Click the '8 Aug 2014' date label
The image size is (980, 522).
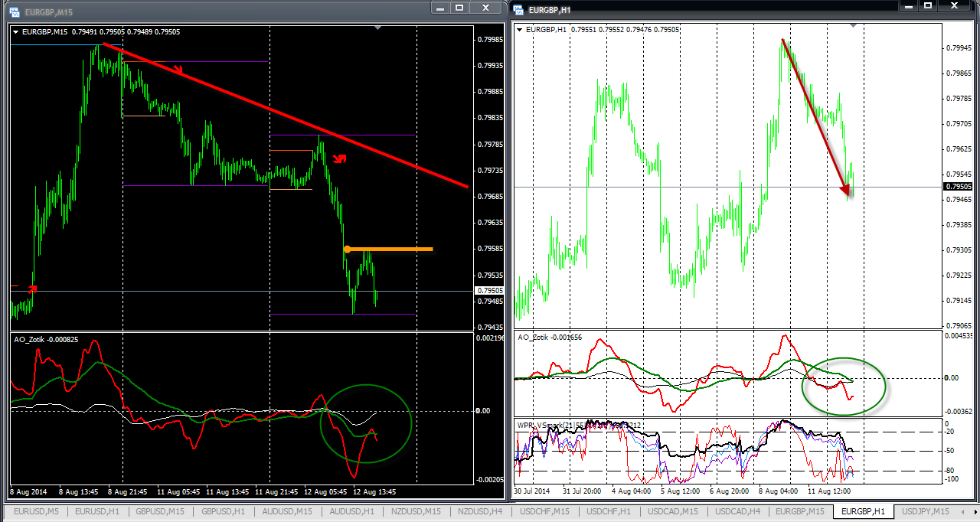pos(30,491)
